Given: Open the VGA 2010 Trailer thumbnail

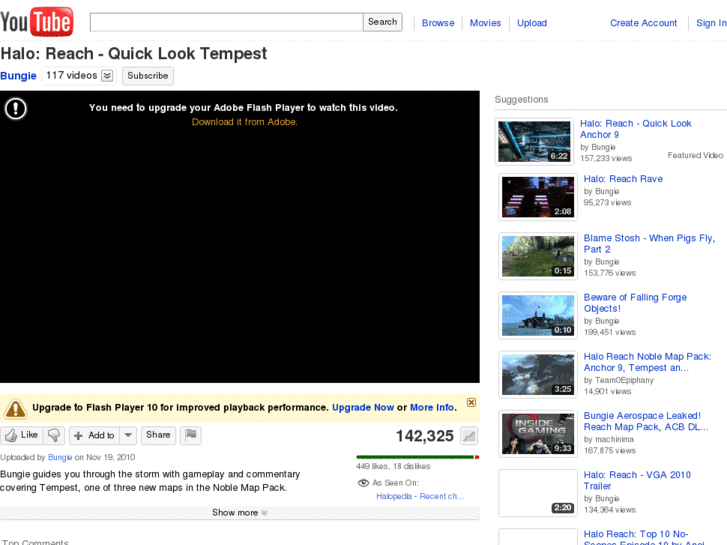Looking at the screenshot, I should pos(538,493).
